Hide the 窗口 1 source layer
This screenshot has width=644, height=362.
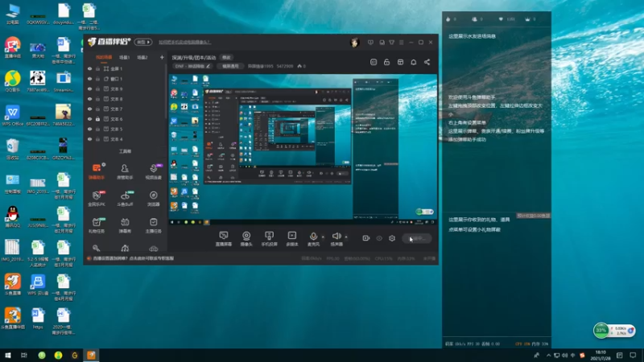click(x=89, y=79)
